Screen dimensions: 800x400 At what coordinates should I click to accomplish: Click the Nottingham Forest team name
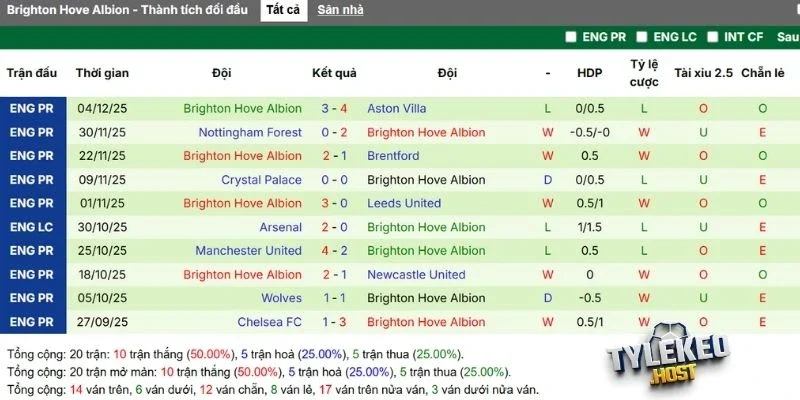pyautogui.click(x=250, y=132)
